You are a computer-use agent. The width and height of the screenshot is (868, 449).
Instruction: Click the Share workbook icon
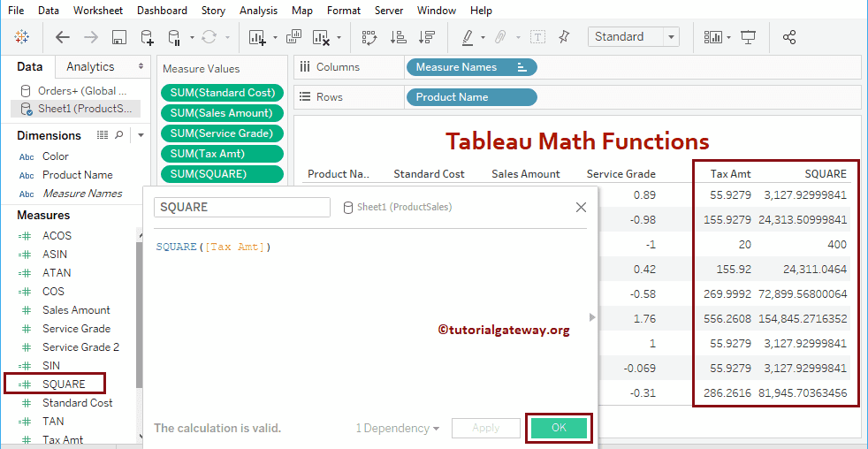pos(789,37)
